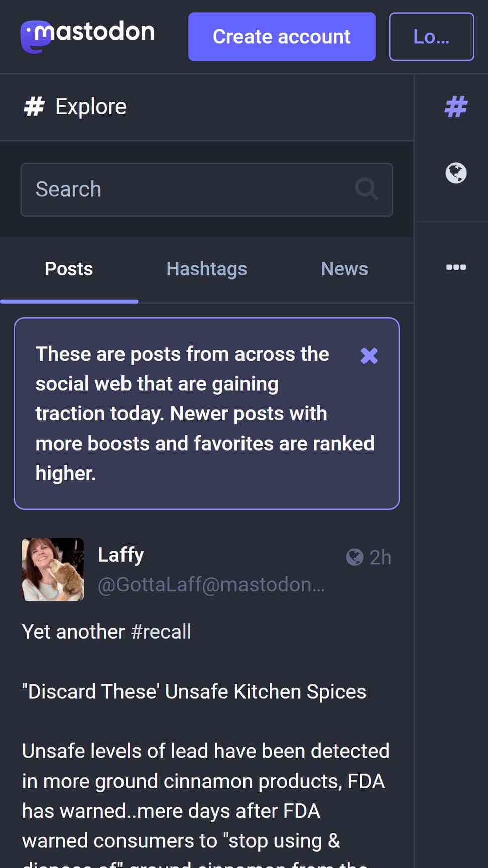The image size is (488, 868).
Task: Open Laffy's profile avatar
Action: 53,570
